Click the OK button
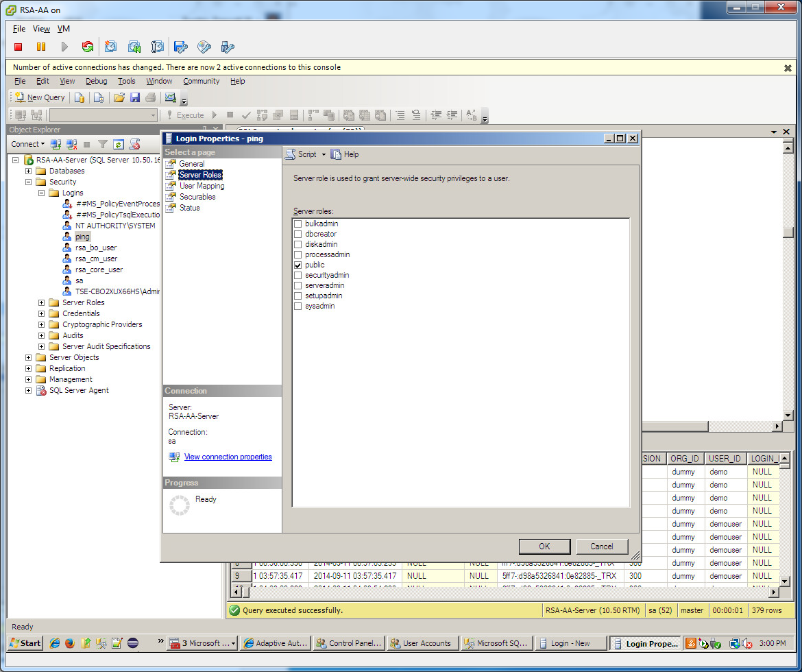Viewport: 802px width, 672px height. 544,547
